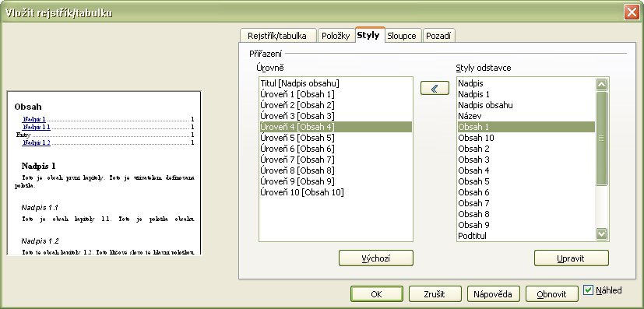The width and height of the screenshot is (644, 309).
Task: Close the Vložit rejstřík/tabulku dialog
Action: click(632, 12)
